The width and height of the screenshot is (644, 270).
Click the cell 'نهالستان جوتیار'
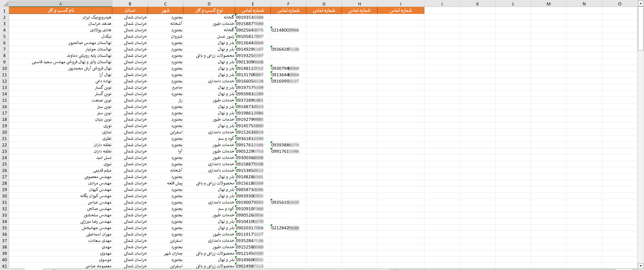(x=61, y=49)
